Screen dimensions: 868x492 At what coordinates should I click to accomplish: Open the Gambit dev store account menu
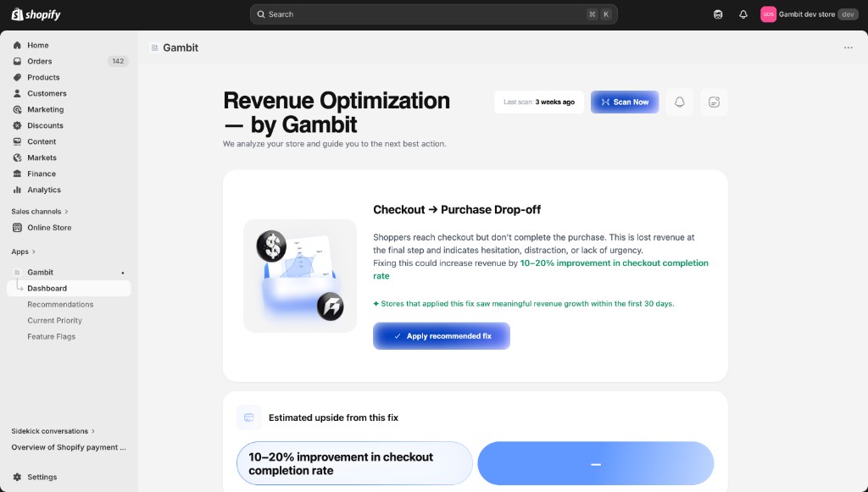click(x=809, y=14)
